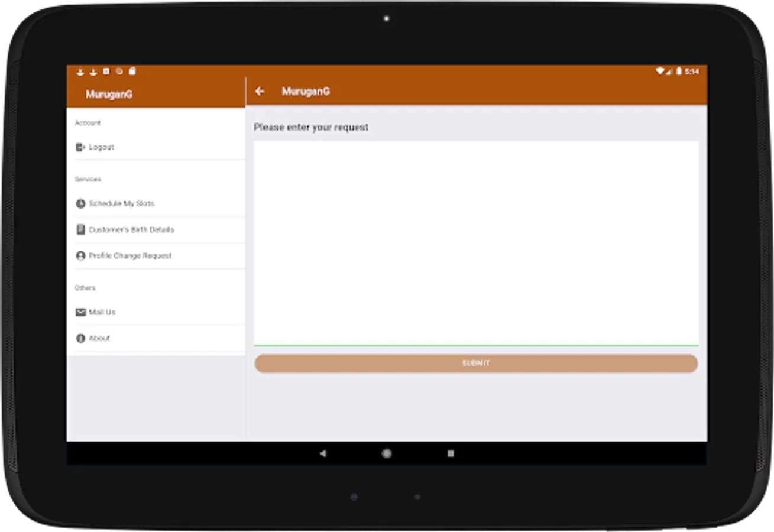Click the Account section heading
This screenshot has height=532, width=774.
coord(88,123)
